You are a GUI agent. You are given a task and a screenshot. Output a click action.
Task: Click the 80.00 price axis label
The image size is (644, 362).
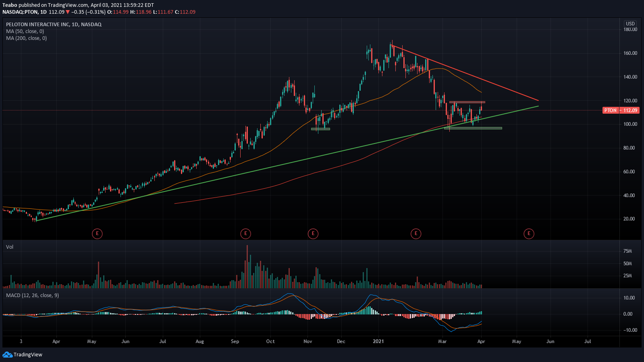click(629, 148)
